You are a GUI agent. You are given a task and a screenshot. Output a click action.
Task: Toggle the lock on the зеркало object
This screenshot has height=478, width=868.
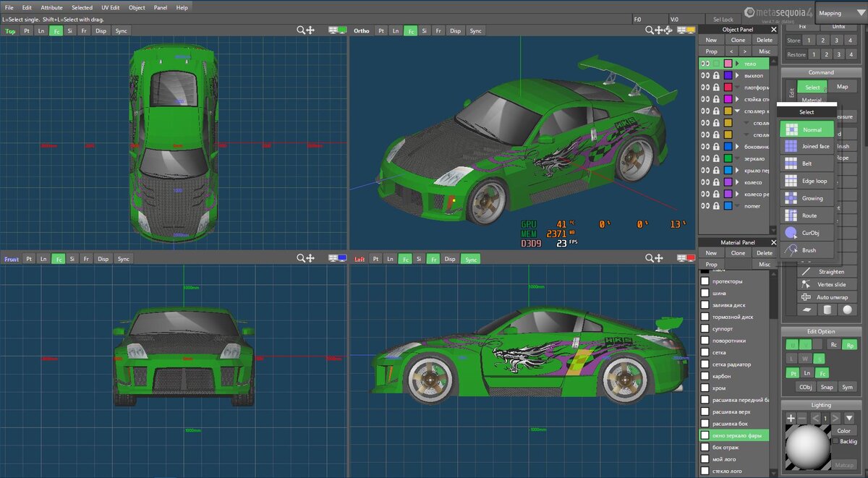click(x=716, y=158)
